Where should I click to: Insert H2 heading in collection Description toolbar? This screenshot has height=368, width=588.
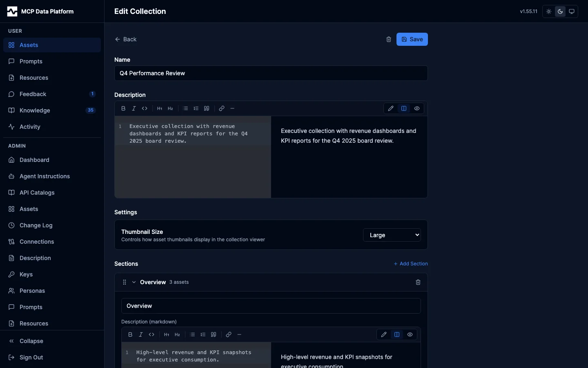tap(170, 108)
